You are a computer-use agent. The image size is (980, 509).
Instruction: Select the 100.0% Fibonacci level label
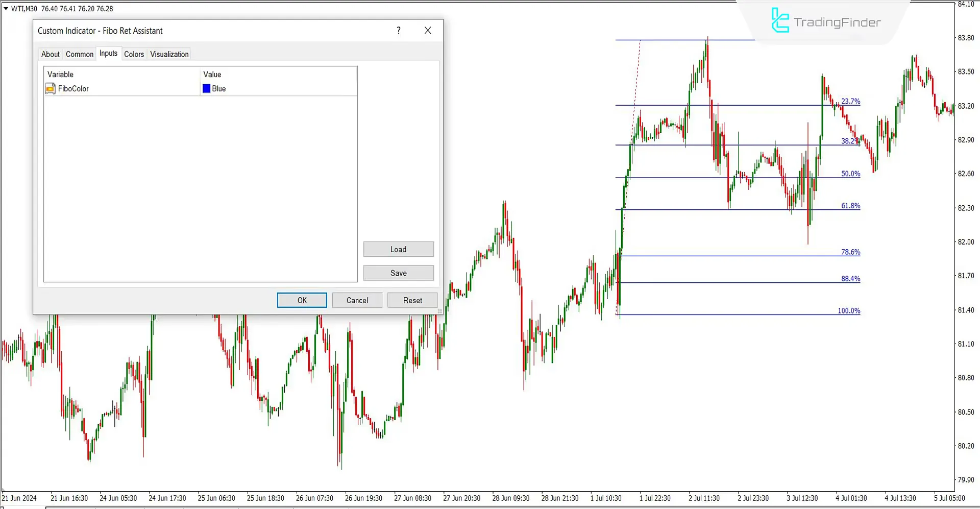pyautogui.click(x=849, y=310)
